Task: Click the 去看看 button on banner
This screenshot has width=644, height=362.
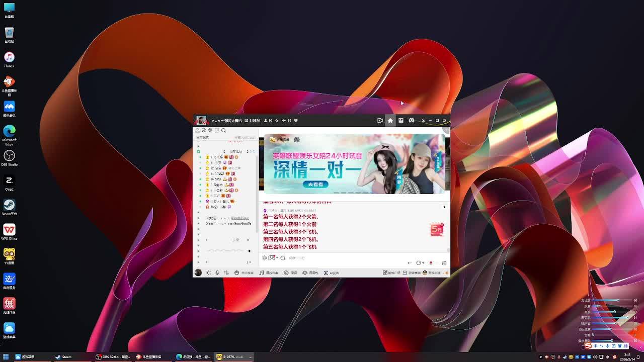Action: coord(315,185)
